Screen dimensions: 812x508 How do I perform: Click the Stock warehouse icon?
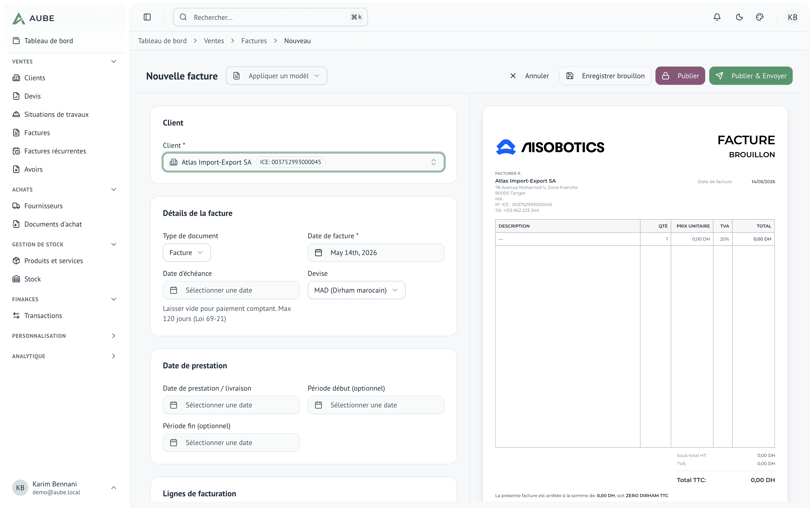point(16,279)
